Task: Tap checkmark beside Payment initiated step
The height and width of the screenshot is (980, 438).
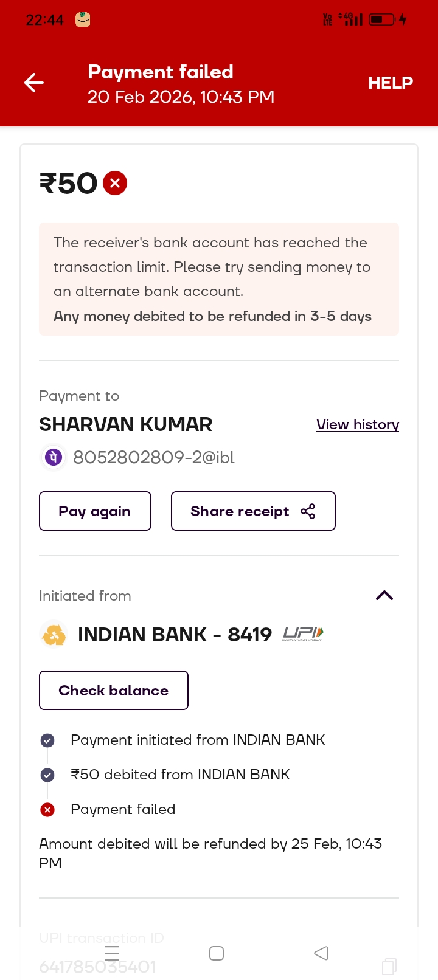Action: coord(47,740)
